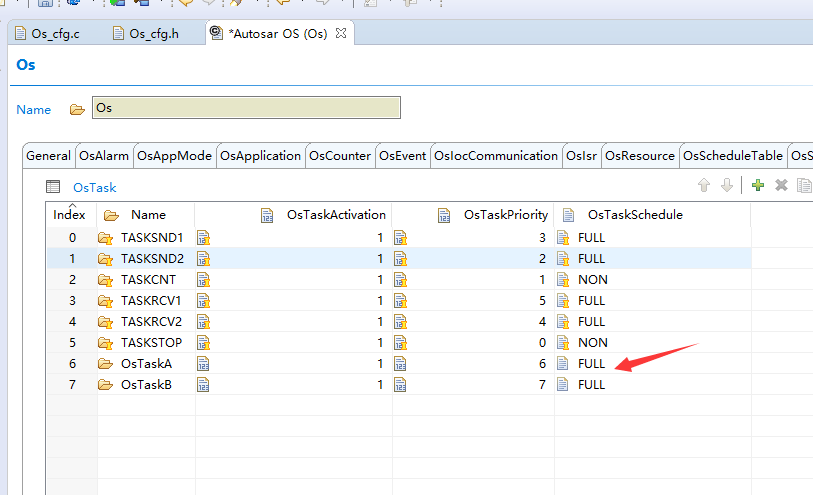This screenshot has height=495, width=813.
Task: Switch to the Os_cfg.c editor tab
Action: (47, 34)
